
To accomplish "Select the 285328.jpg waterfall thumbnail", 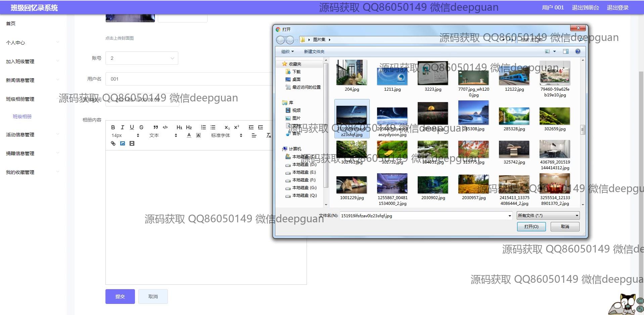I will click(x=514, y=116).
